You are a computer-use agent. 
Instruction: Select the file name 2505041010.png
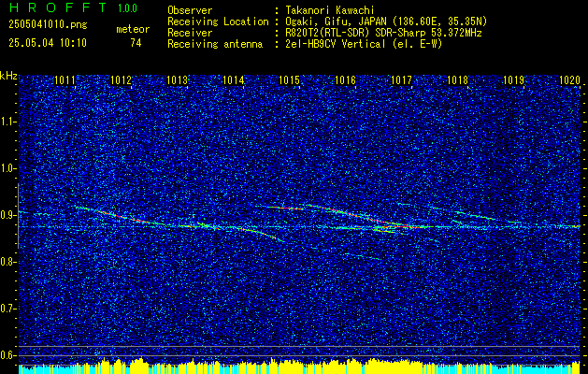(48, 25)
